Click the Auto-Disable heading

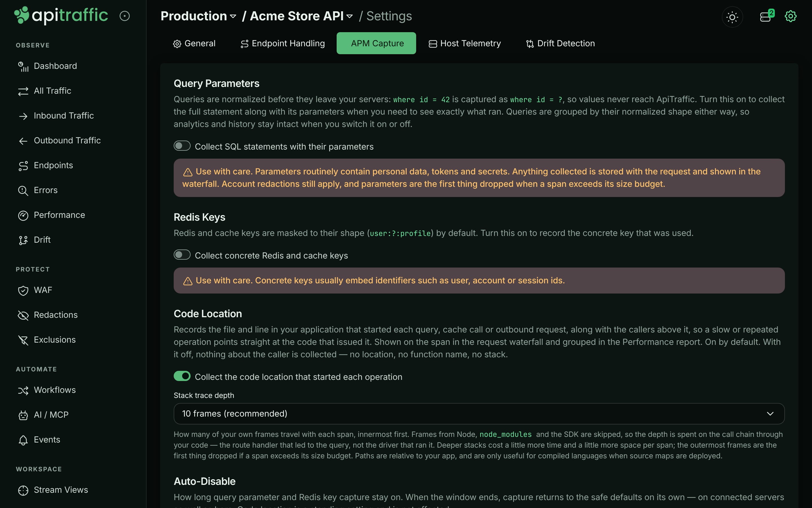click(x=204, y=481)
